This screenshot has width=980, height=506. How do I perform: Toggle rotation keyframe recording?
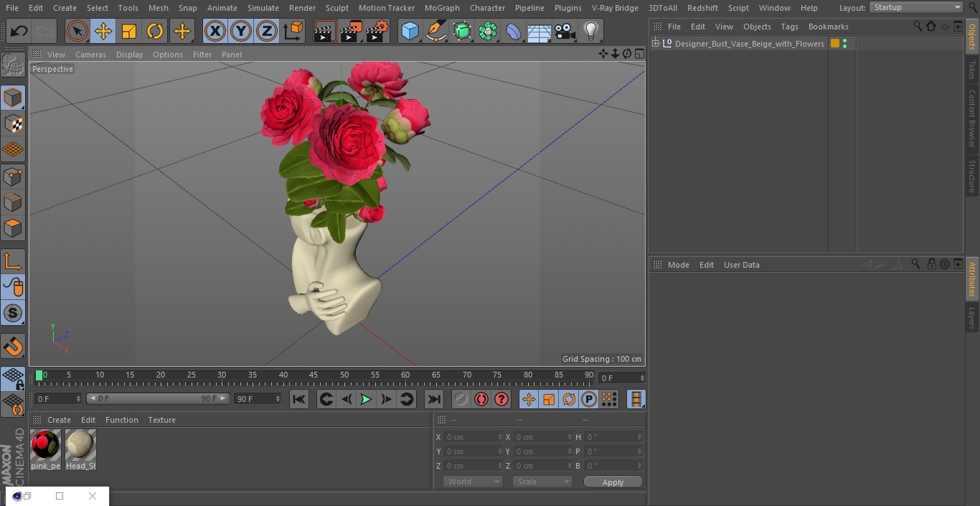click(x=569, y=399)
